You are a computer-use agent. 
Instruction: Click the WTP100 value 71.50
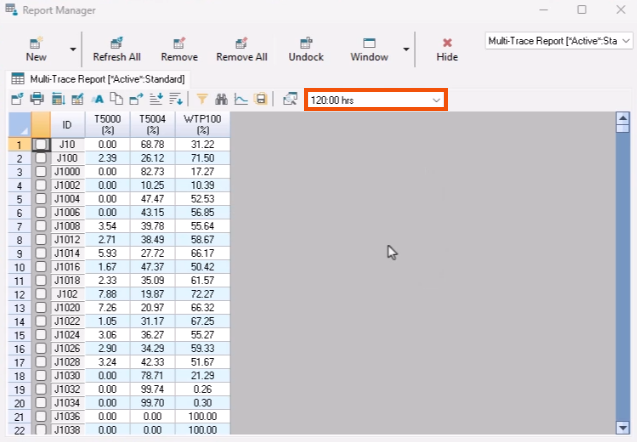click(x=203, y=158)
